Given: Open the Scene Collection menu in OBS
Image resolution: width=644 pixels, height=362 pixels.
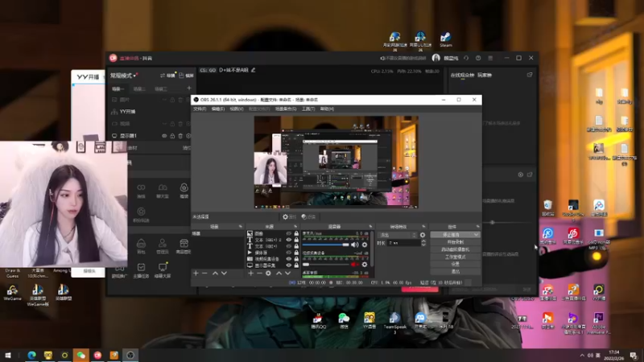Looking at the screenshot, I should pyautogui.click(x=286, y=109).
